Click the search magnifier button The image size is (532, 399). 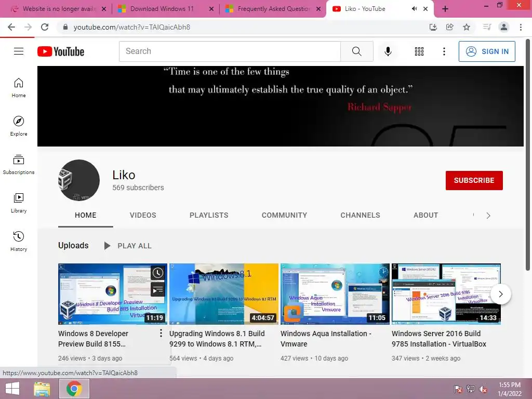click(x=356, y=51)
